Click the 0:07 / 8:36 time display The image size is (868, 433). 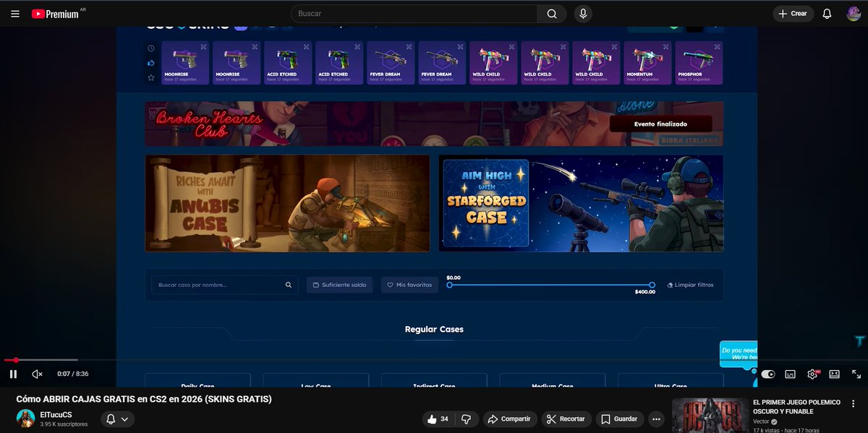click(x=73, y=374)
